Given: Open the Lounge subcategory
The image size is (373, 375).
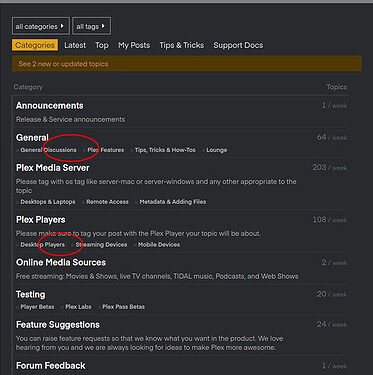Looking at the screenshot, I should pyautogui.click(x=217, y=150).
